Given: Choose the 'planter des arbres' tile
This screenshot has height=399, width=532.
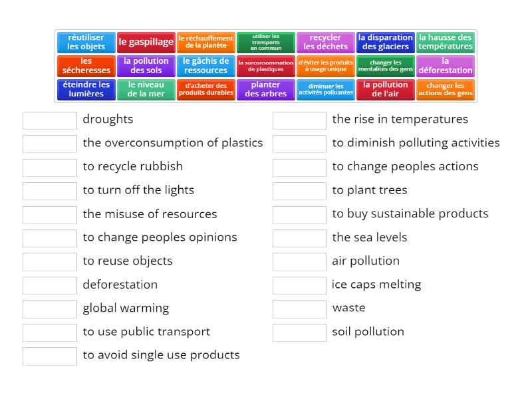Looking at the screenshot, I should (x=265, y=90).
